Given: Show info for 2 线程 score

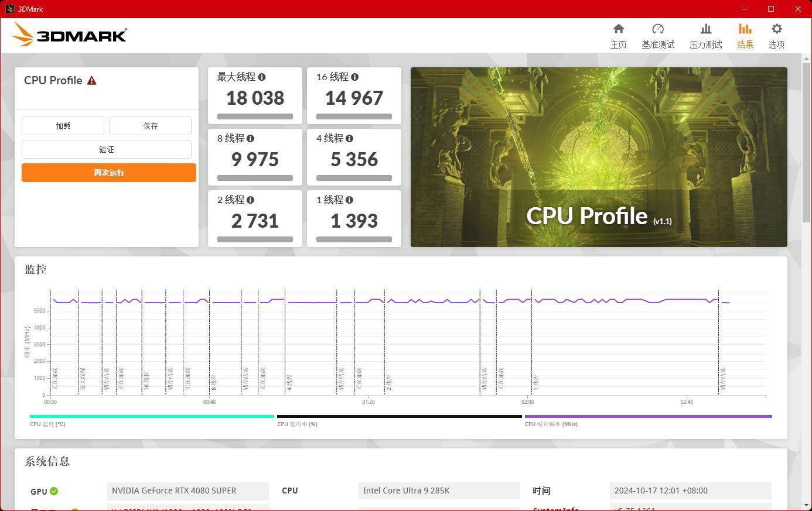Looking at the screenshot, I should point(250,200).
